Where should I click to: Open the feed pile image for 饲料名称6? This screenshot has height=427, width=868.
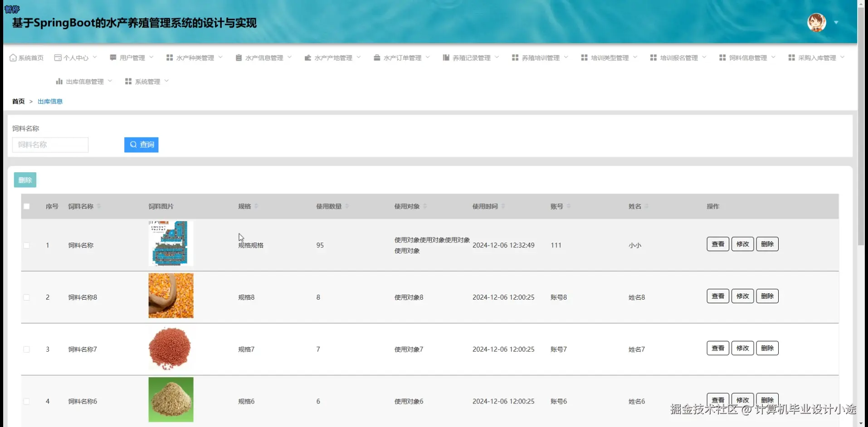pos(171,399)
